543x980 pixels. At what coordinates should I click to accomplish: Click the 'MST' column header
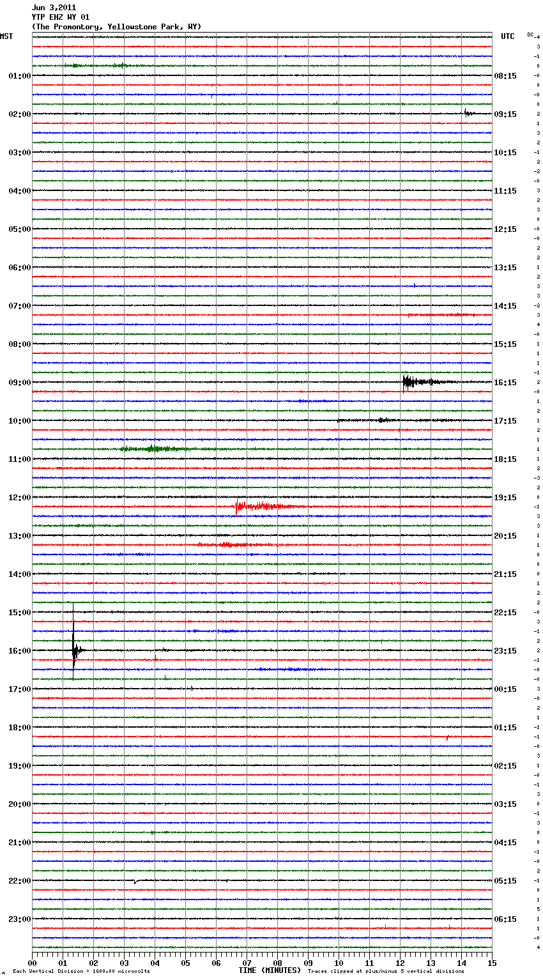pos(6,36)
